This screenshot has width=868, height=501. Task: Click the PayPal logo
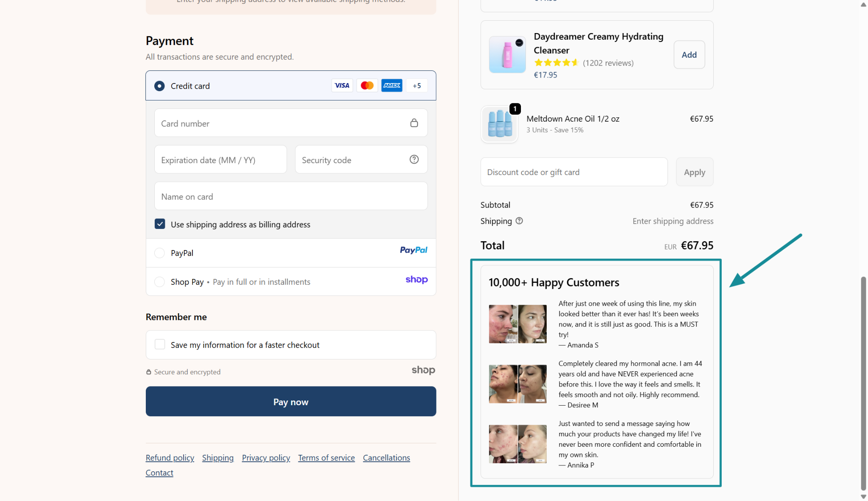tap(413, 250)
